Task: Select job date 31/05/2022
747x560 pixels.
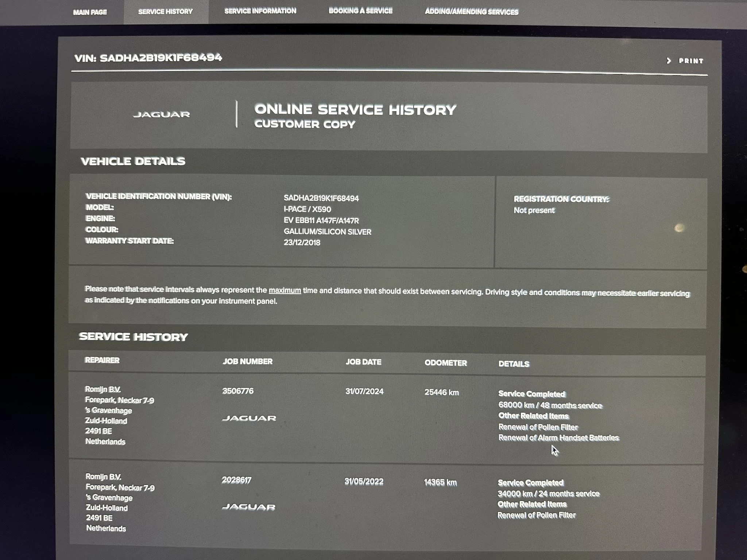Action: [x=364, y=482]
